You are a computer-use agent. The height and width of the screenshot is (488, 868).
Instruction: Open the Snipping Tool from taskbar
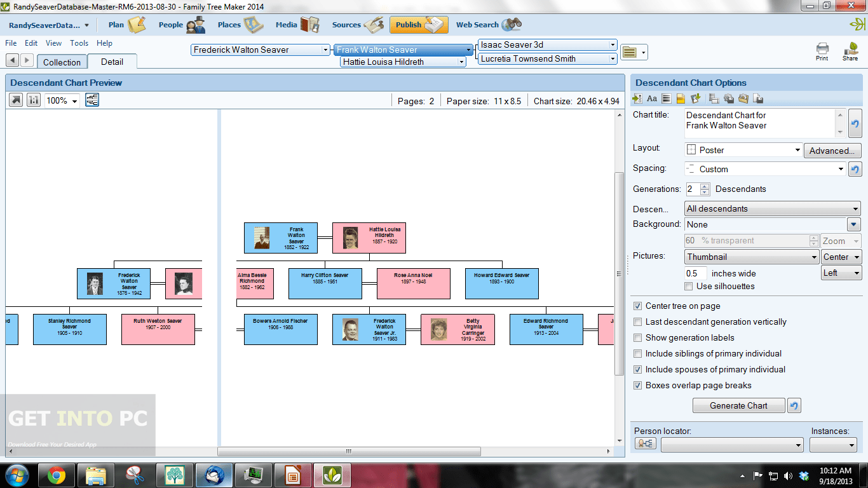[135, 475]
